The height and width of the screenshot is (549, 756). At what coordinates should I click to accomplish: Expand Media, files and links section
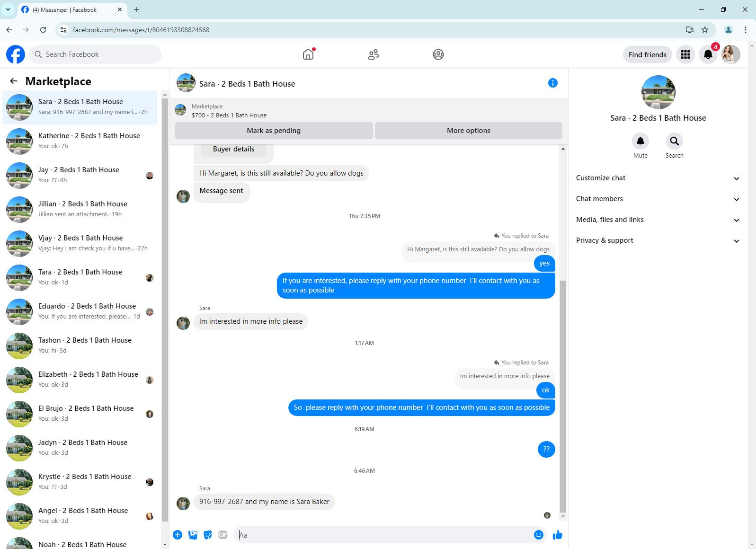(x=658, y=220)
